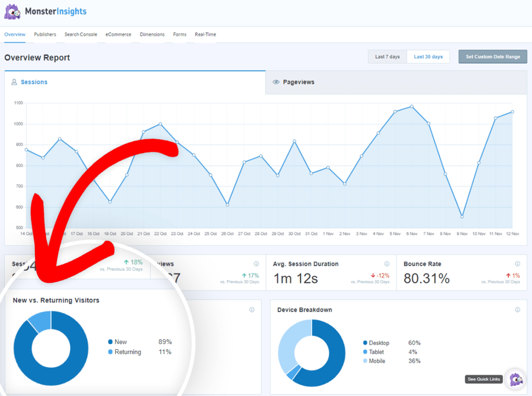Open the Search Console tab
This screenshot has height=396, width=532.
coord(81,34)
